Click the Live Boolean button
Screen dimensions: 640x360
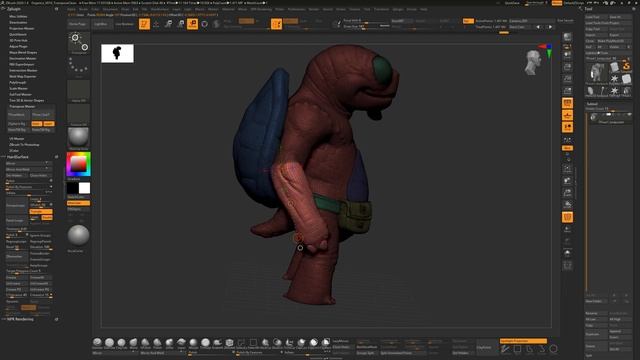point(124,24)
